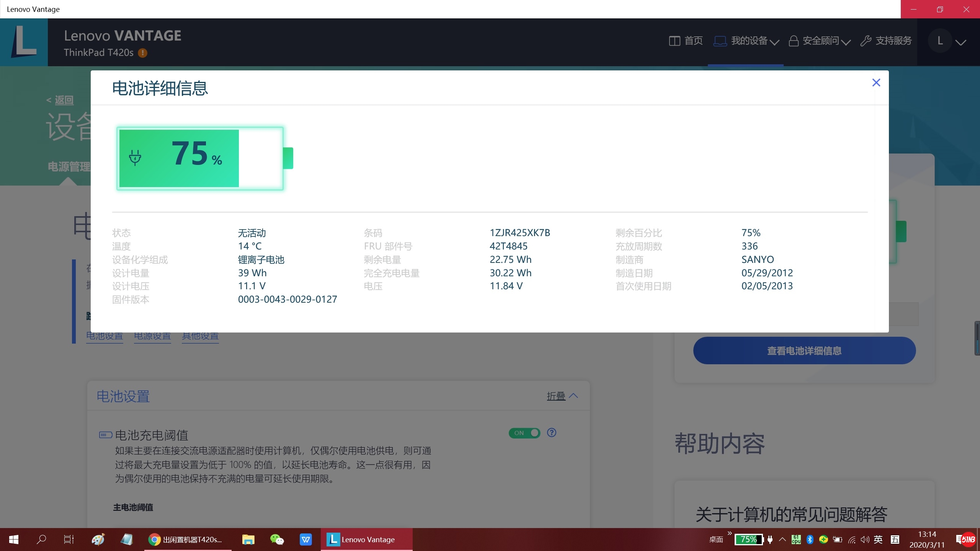980x551 pixels.
Task: Click the orange warning icon beside ThinkPad T420s
Action: 142,53
